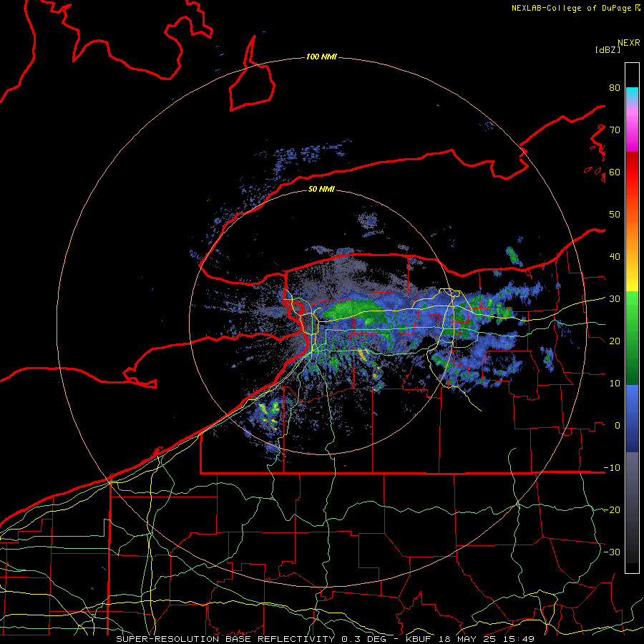Click the [dBZ] units label
Image resolution: width=644 pixels, height=644 pixels.
click(608, 49)
